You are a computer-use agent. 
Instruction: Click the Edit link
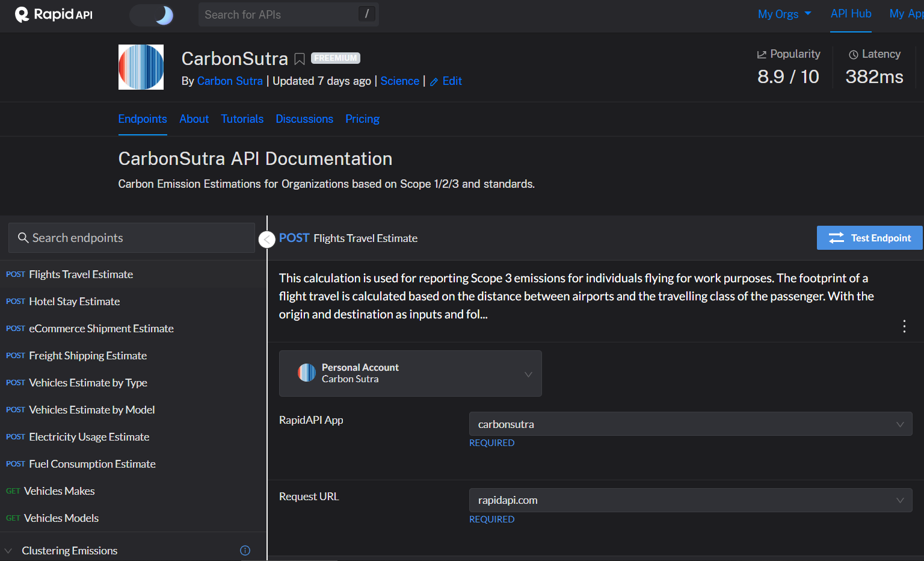pos(452,81)
